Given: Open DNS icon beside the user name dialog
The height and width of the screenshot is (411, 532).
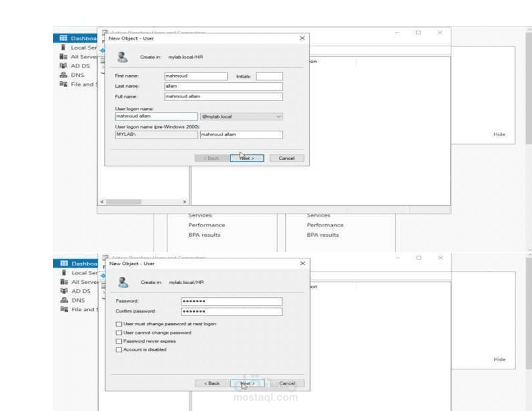Looking at the screenshot, I should click(63, 75).
